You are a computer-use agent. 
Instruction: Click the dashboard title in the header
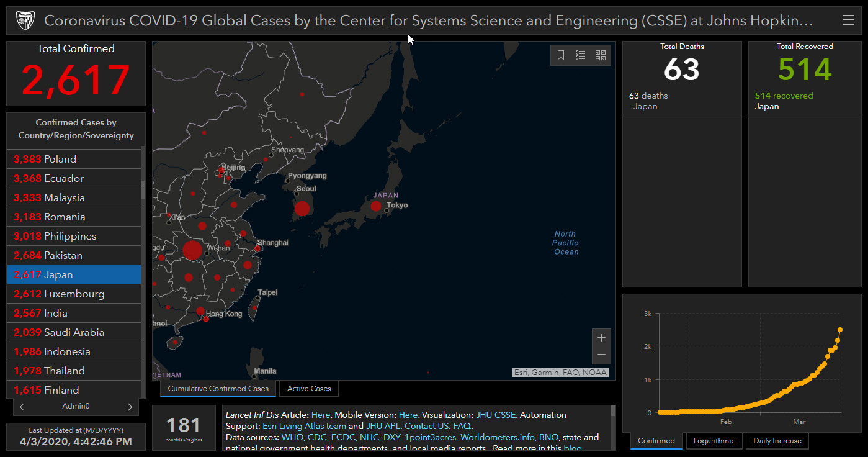coord(429,20)
